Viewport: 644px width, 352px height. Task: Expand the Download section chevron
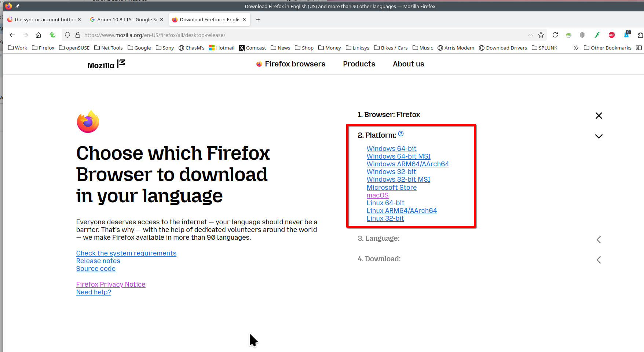point(599,260)
